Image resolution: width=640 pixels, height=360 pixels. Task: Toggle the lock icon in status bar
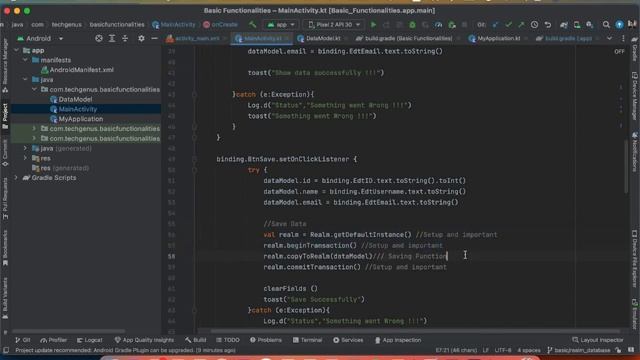coord(618,350)
